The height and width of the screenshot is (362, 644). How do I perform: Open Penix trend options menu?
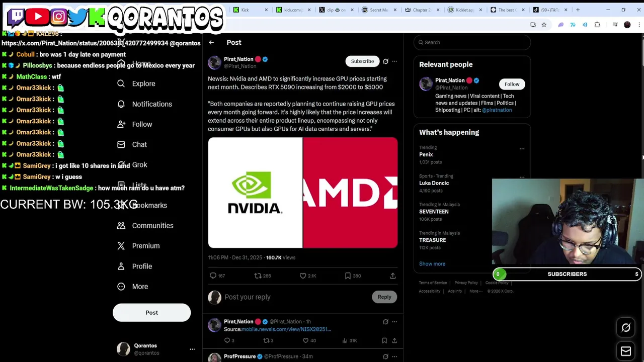522,149
